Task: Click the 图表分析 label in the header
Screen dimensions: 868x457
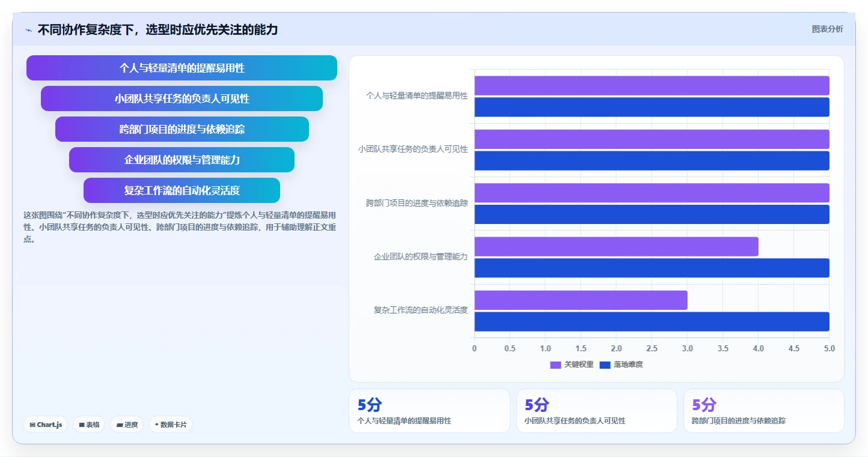Action: pos(827,29)
